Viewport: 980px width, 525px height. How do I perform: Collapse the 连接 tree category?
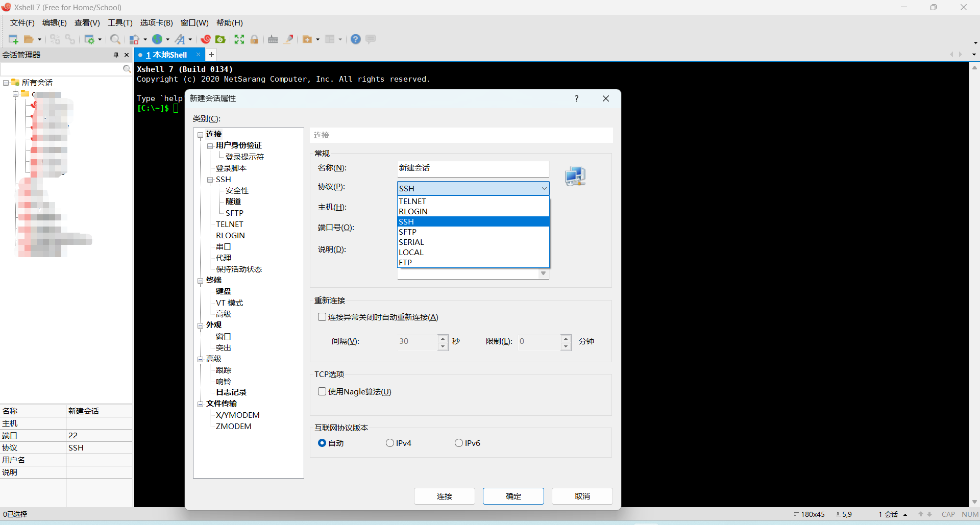click(x=201, y=135)
